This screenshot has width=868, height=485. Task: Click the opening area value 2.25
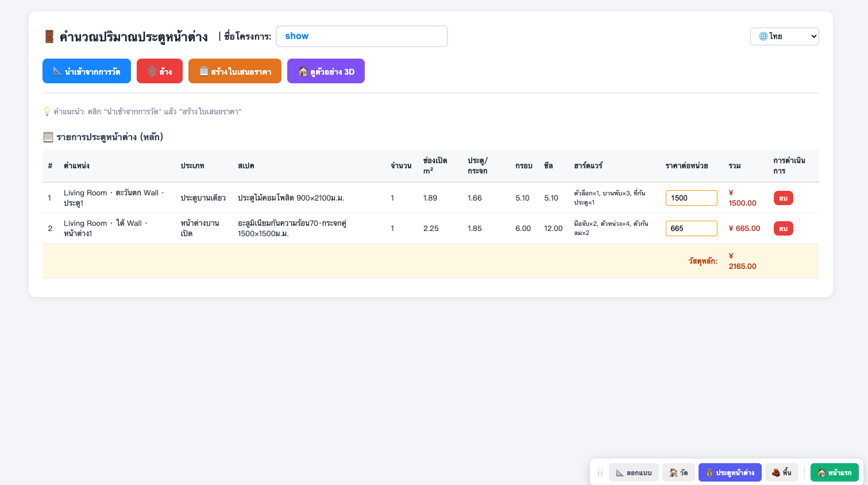[x=431, y=228]
